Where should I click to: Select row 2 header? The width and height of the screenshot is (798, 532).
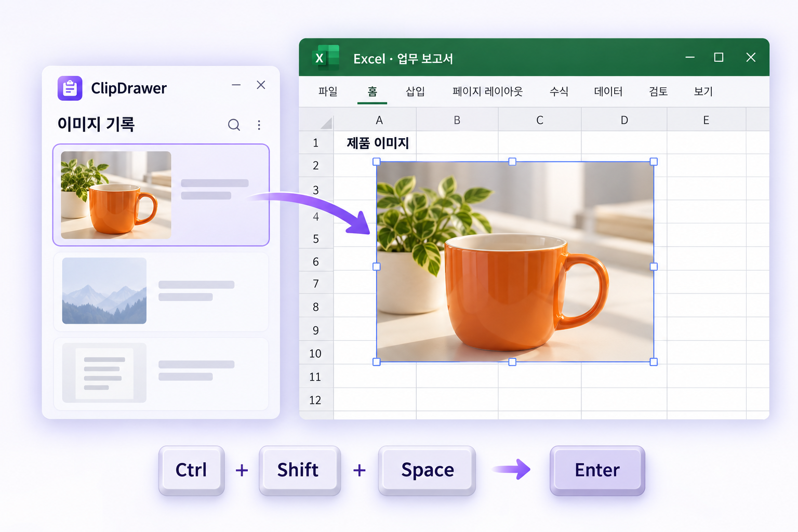pyautogui.click(x=316, y=166)
